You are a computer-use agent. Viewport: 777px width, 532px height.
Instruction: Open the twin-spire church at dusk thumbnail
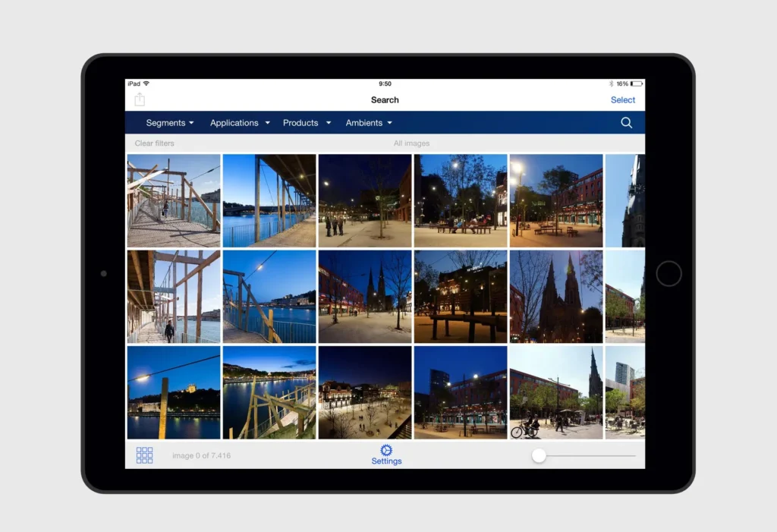point(556,297)
